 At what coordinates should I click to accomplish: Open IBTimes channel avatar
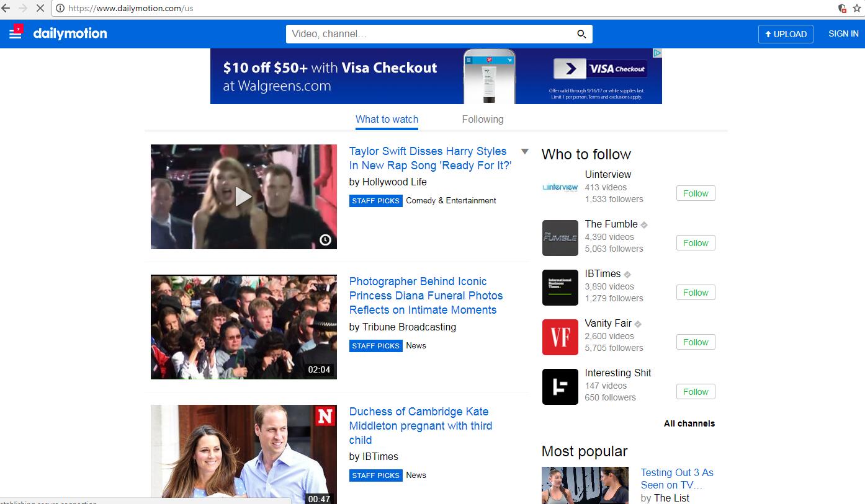coord(560,288)
